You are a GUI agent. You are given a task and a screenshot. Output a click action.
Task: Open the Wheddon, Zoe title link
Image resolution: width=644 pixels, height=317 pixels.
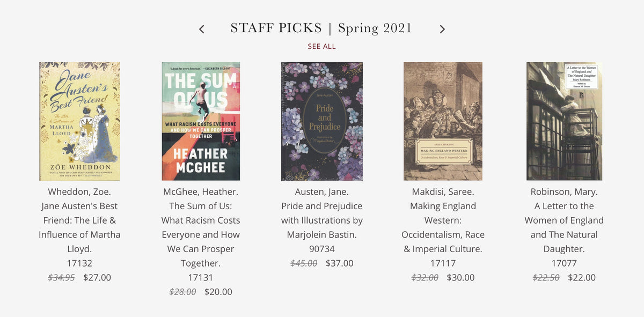[x=79, y=220]
